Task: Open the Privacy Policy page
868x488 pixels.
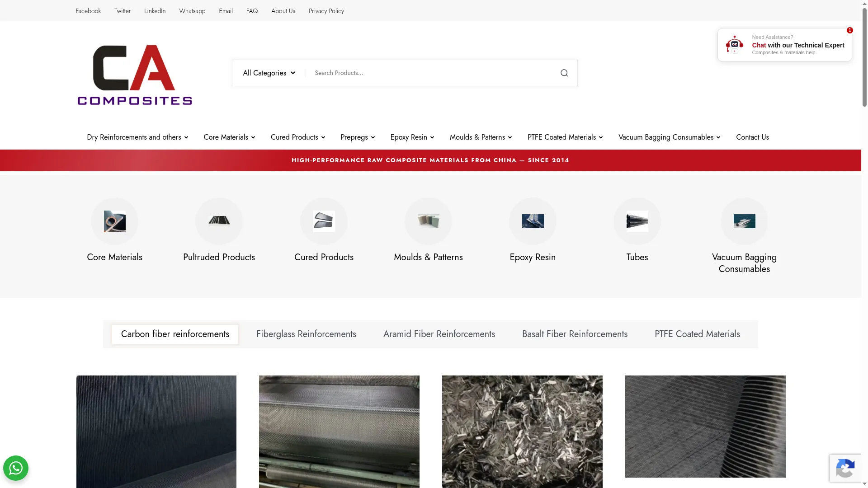Action: point(326,11)
